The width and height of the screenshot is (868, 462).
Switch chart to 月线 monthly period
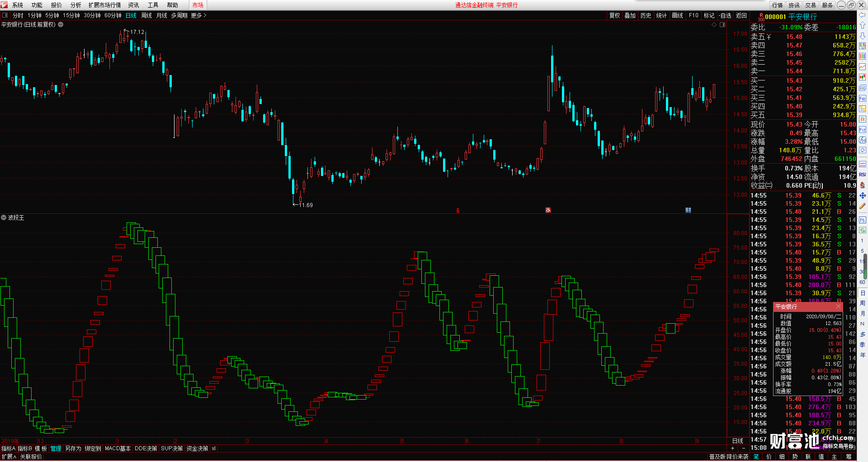162,15
